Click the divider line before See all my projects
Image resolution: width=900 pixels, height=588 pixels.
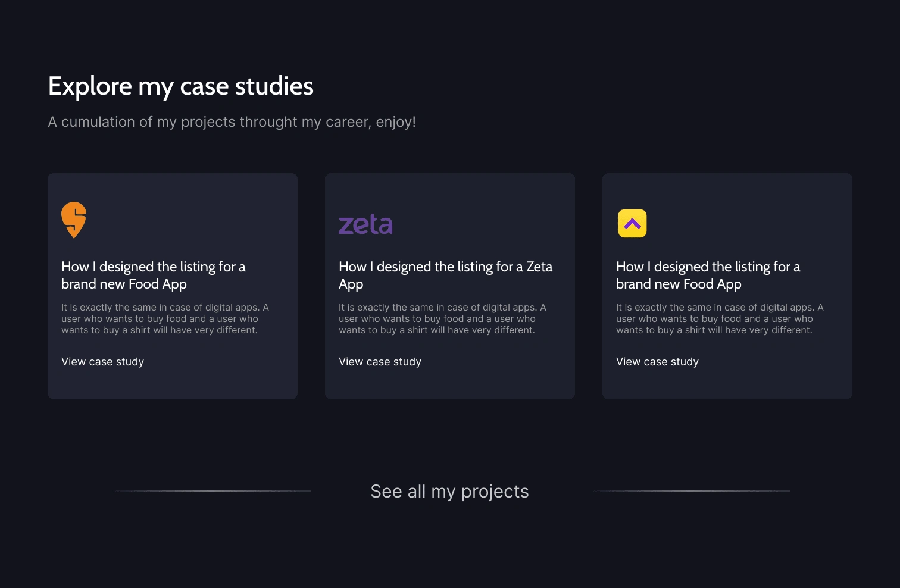[x=213, y=491]
